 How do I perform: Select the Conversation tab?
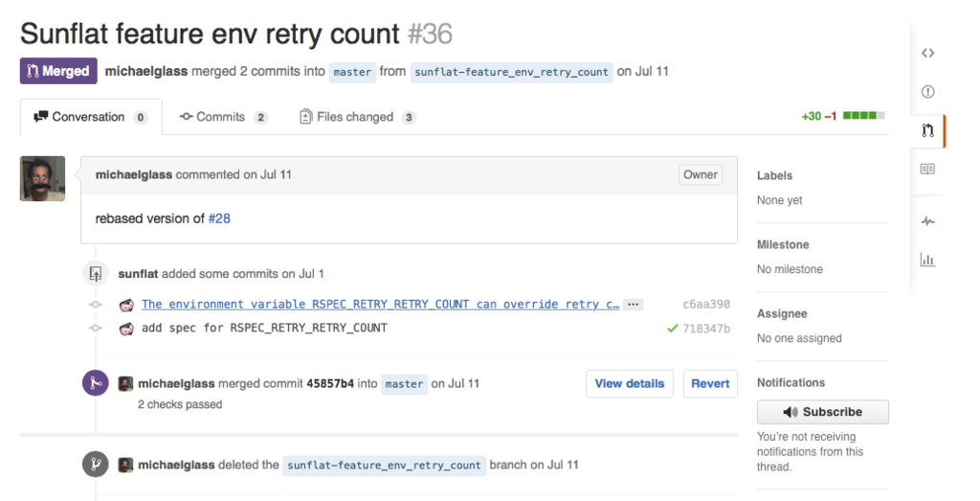[x=91, y=117]
